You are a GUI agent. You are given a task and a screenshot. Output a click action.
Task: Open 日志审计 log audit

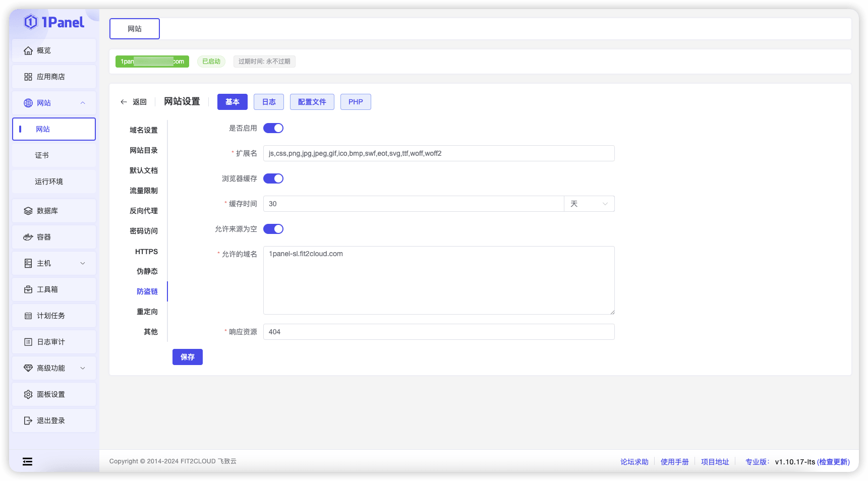51,342
